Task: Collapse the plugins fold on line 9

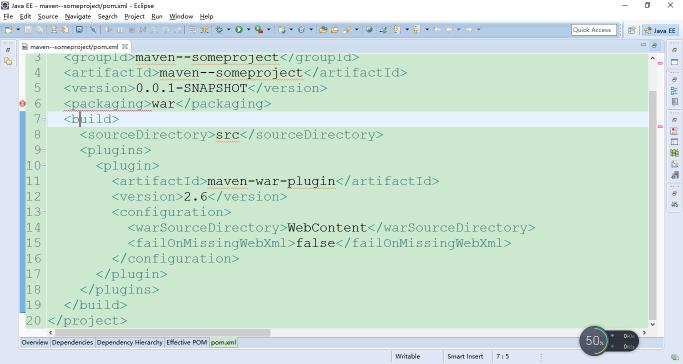Action: pyautogui.click(x=44, y=150)
